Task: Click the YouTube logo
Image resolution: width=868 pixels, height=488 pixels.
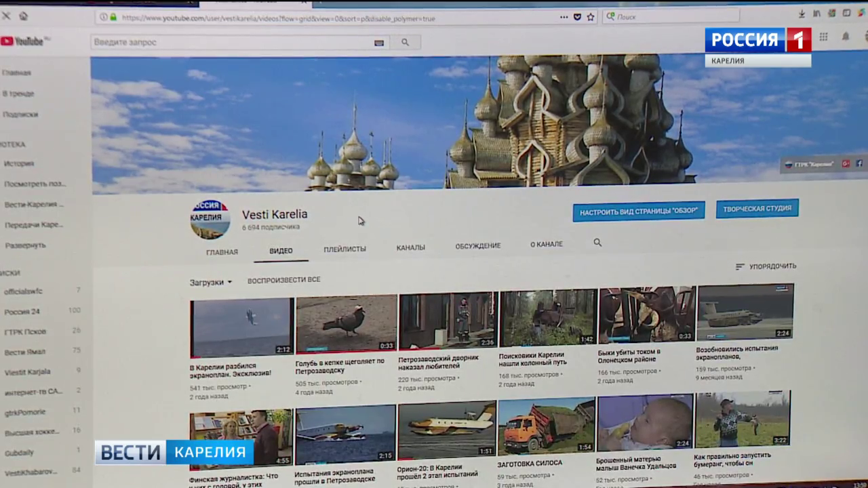Action: [23, 41]
